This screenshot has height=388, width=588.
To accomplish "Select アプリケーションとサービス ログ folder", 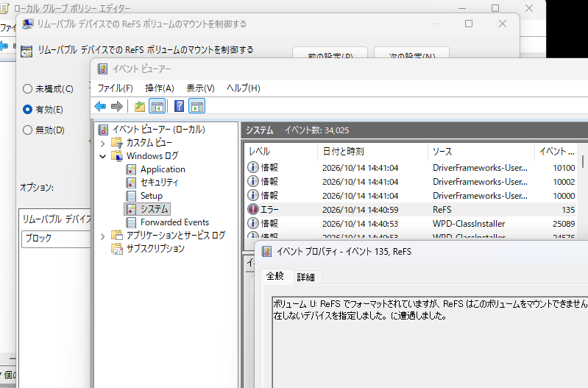I will 176,236.
